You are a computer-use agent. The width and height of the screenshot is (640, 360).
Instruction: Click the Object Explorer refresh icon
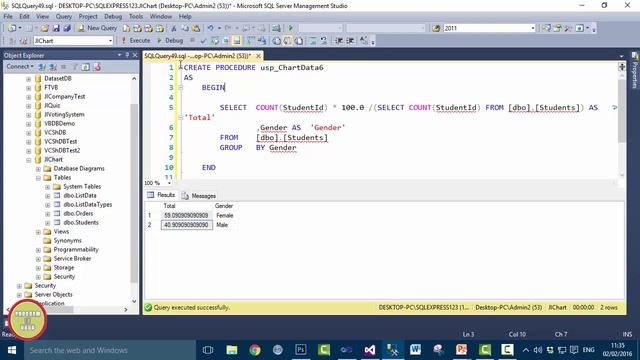[x=86, y=67]
